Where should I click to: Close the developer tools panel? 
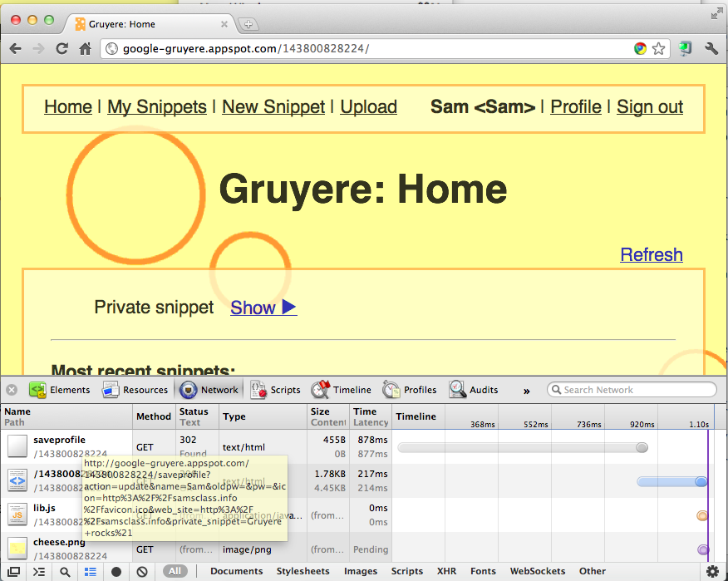pos(12,390)
